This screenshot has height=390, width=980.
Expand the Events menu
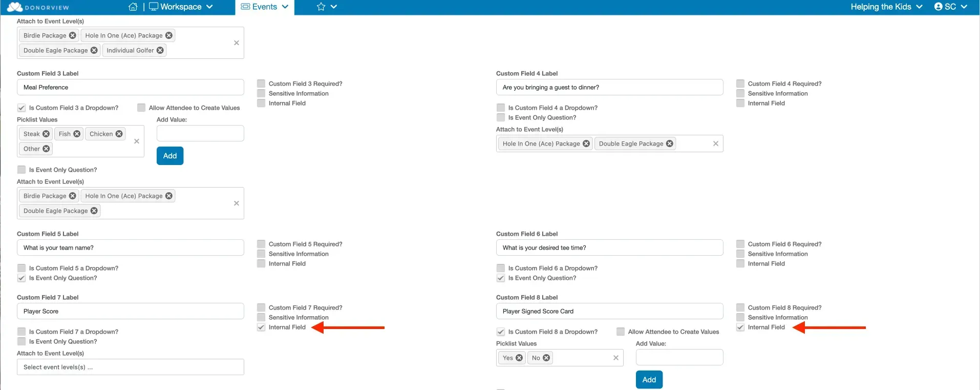[x=265, y=7]
